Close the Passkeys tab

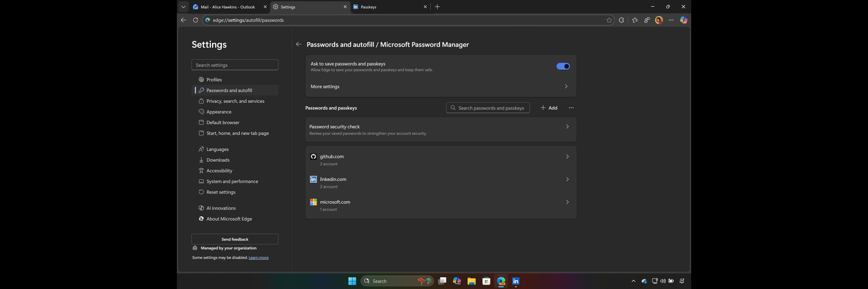(425, 7)
